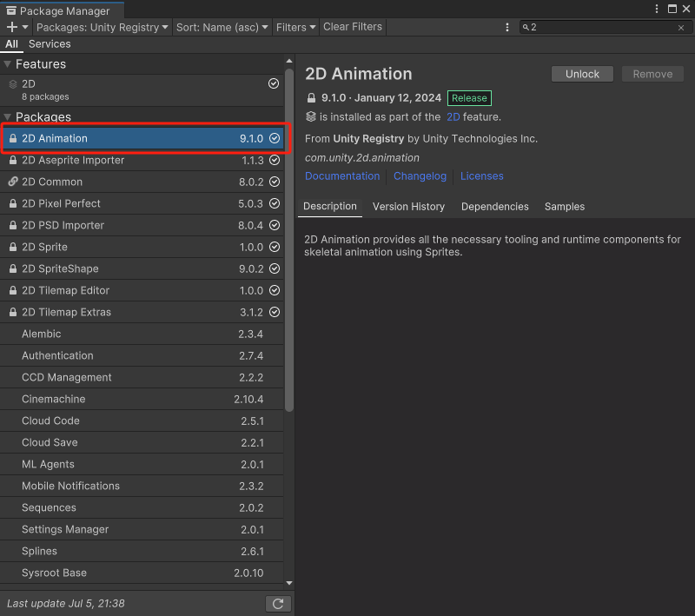Click the scroll down arrow of package list
This screenshot has height=616, width=695.
coord(289,583)
